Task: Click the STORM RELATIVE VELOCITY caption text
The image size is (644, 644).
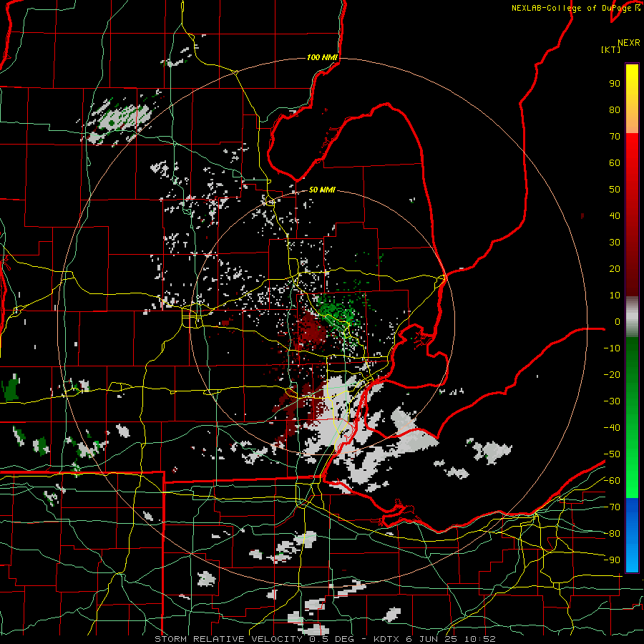Action: [228, 639]
